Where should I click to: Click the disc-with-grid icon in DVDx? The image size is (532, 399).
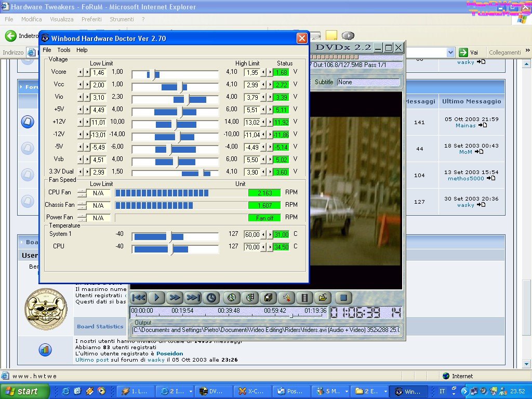250,298
